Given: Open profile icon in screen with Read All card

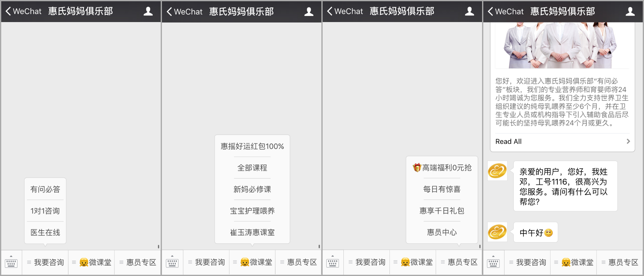Looking at the screenshot, I should point(630,12).
